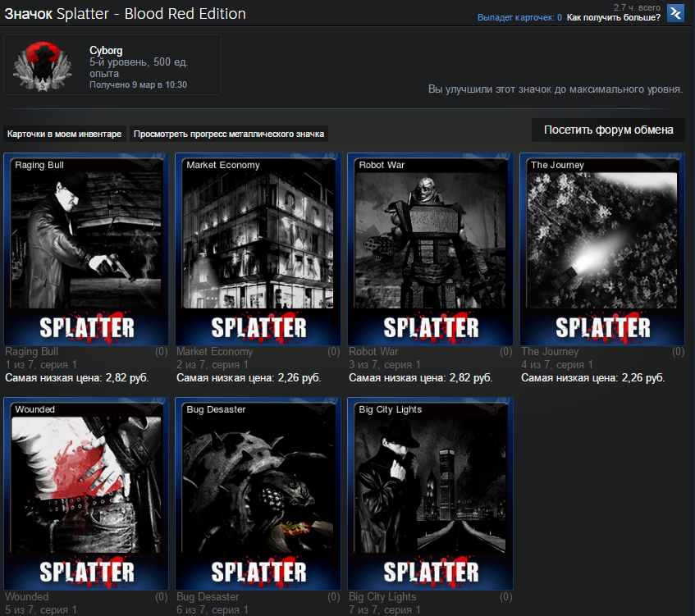Click the 'Bug Desaster' caption below the card
Viewport: 695px width, 616px height.
pos(208,596)
